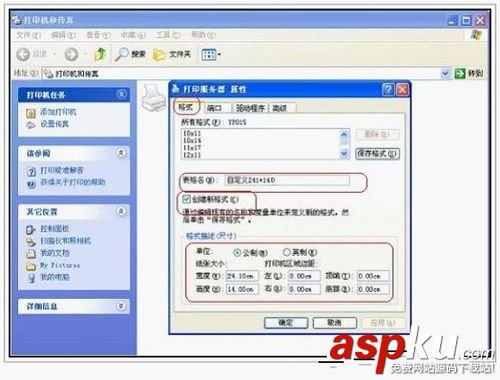Viewport: 500px width, 380px height.
Task: Click the Right (右) margin field
Action: 304,289
